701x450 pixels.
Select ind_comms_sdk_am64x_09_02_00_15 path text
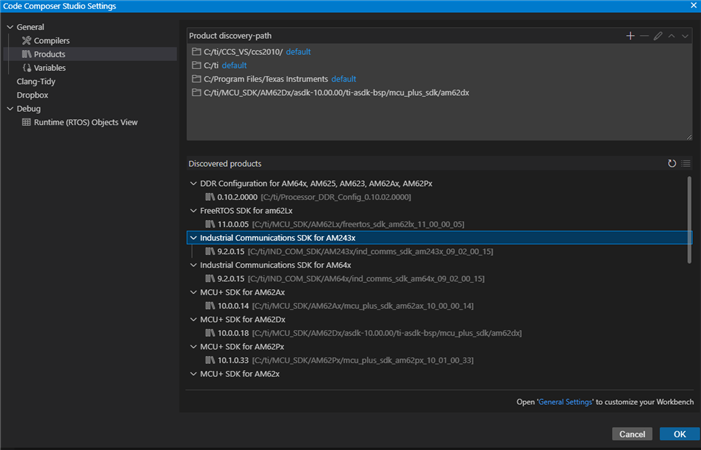click(x=366, y=279)
